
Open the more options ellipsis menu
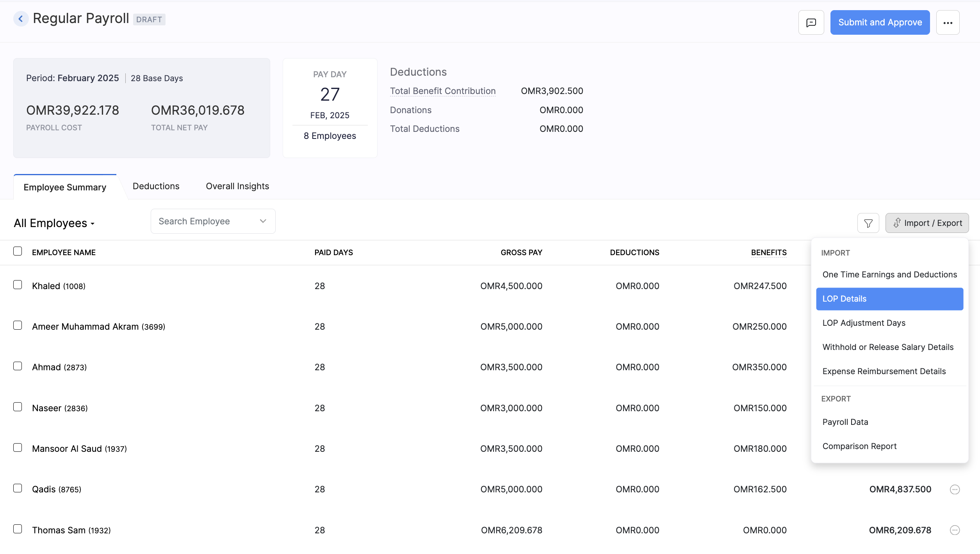[948, 22]
